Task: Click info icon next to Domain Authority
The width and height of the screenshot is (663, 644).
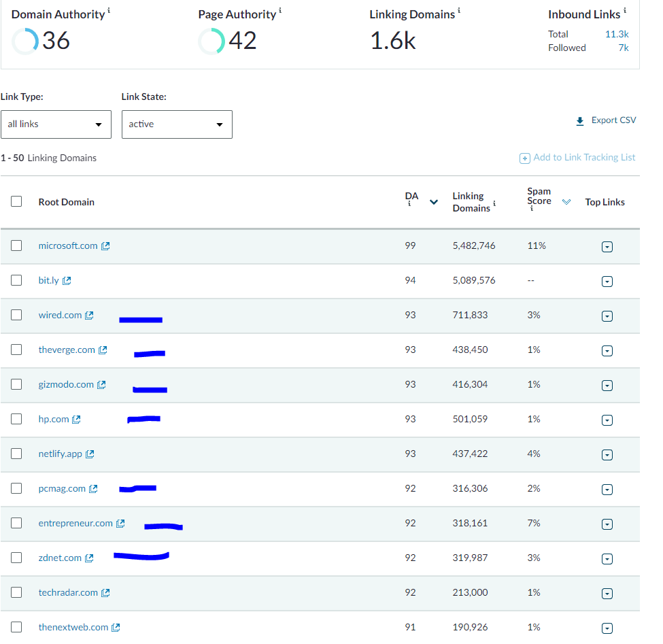Action: point(109,12)
